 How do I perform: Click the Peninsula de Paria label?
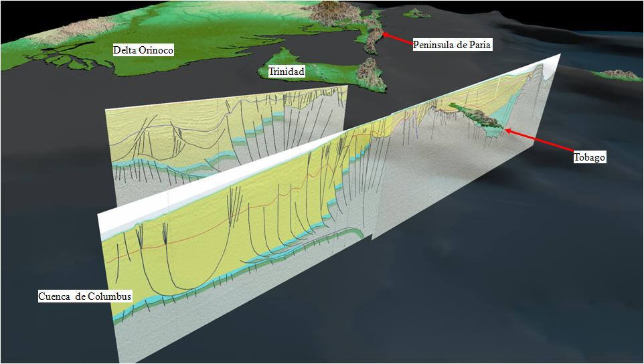click(x=452, y=45)
